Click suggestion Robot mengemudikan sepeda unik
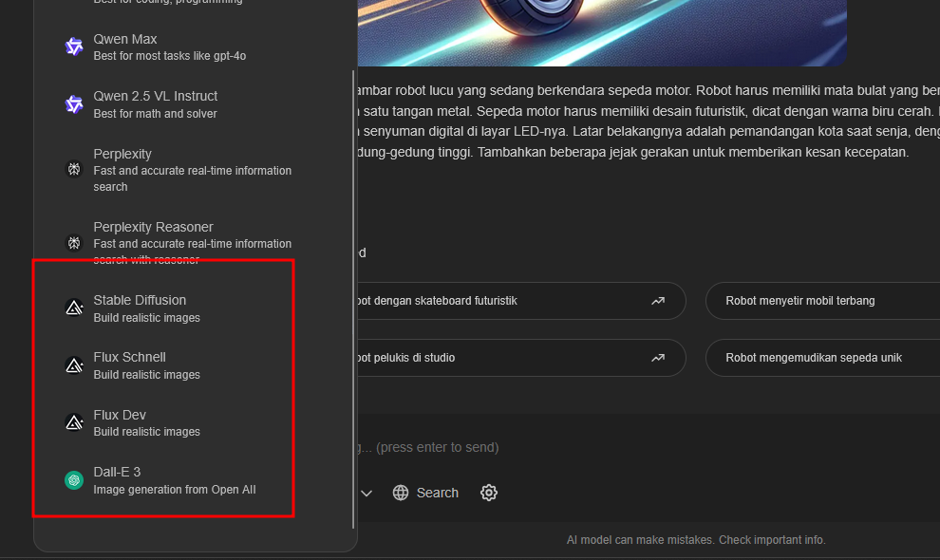Screen dimensions: 940x560 814,358
